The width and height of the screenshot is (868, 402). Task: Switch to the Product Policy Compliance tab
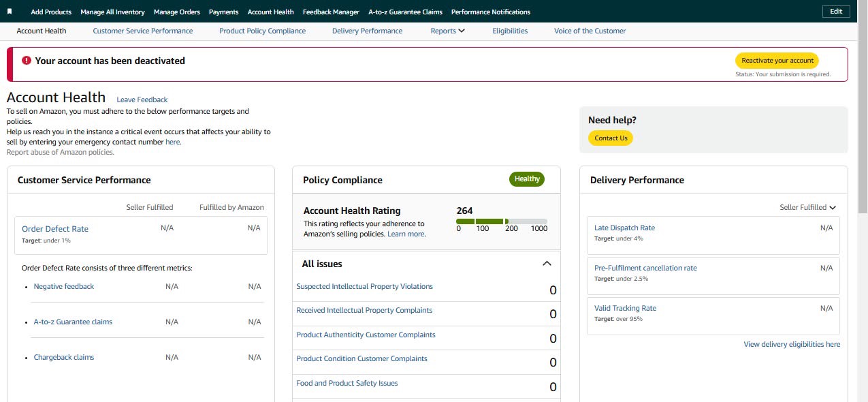(x=263, y=31)
